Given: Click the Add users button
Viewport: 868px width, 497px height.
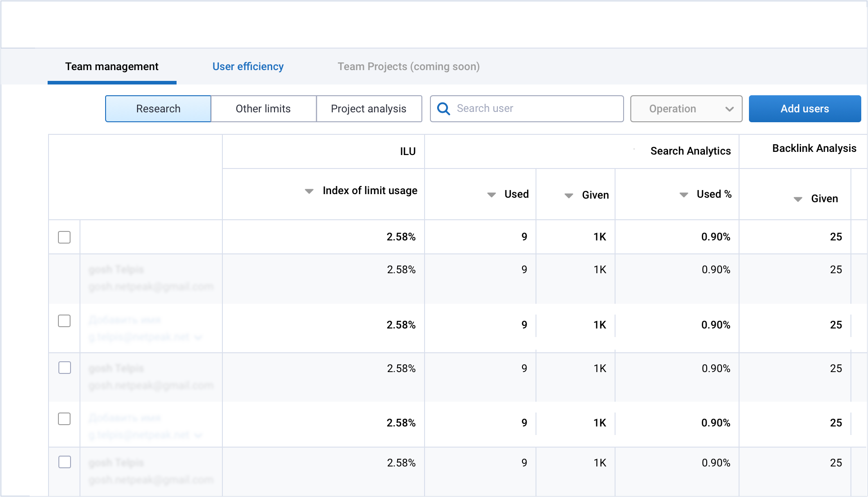Looking at the screenshot, I should click(x=805, y=109).
